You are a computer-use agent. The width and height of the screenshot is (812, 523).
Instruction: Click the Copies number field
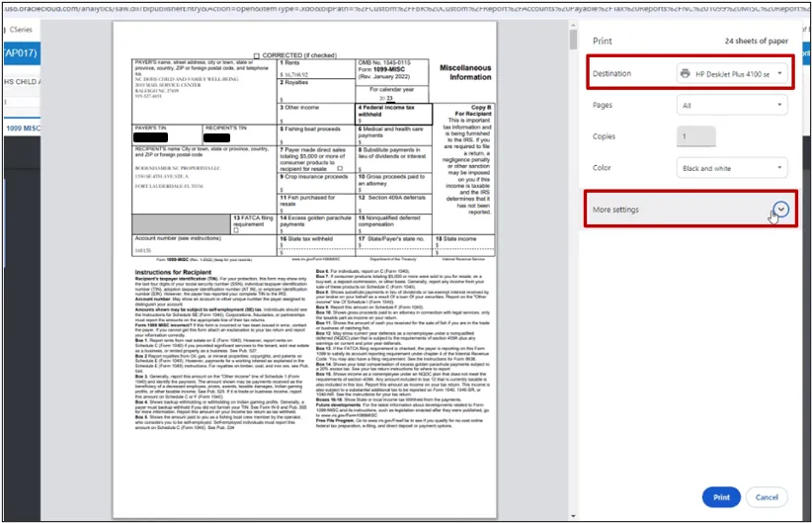696,136
